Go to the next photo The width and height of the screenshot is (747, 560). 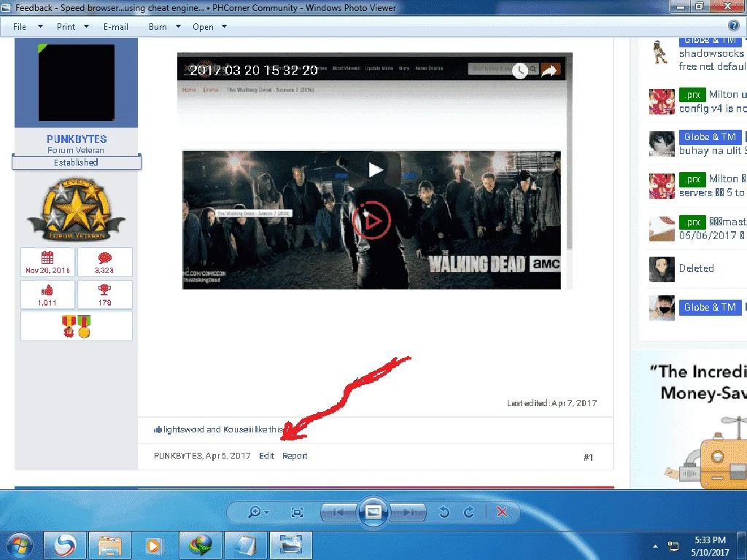(408, 513)
